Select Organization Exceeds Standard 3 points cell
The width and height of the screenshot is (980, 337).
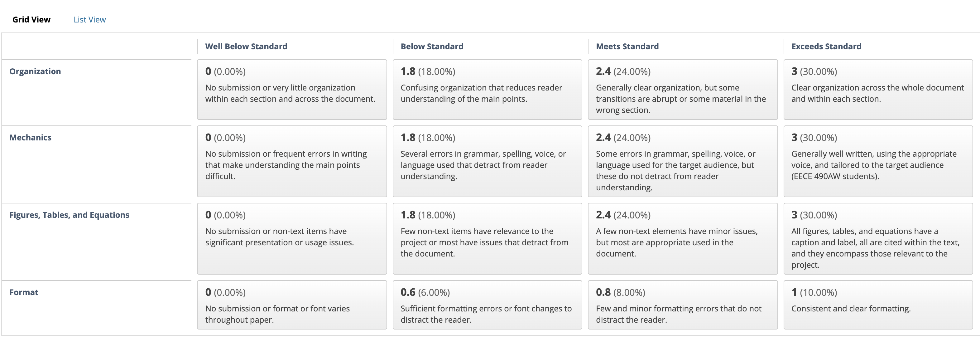pyautogui.click(x=878, y=90)
